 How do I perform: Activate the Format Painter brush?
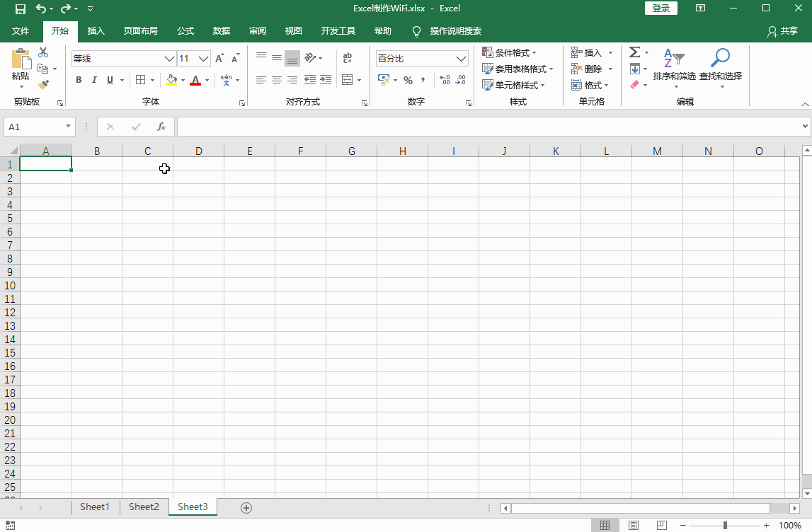(x=43, y=84)
